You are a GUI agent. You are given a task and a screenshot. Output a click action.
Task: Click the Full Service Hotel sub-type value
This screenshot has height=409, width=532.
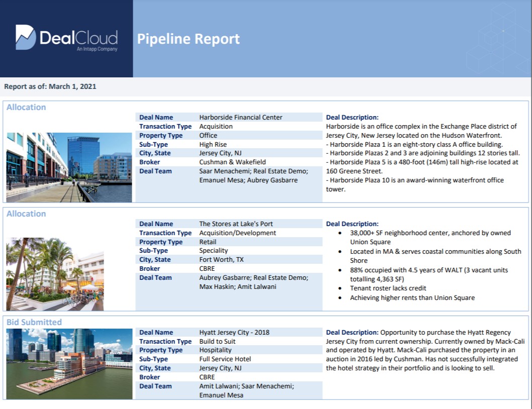tap(225, 359)
